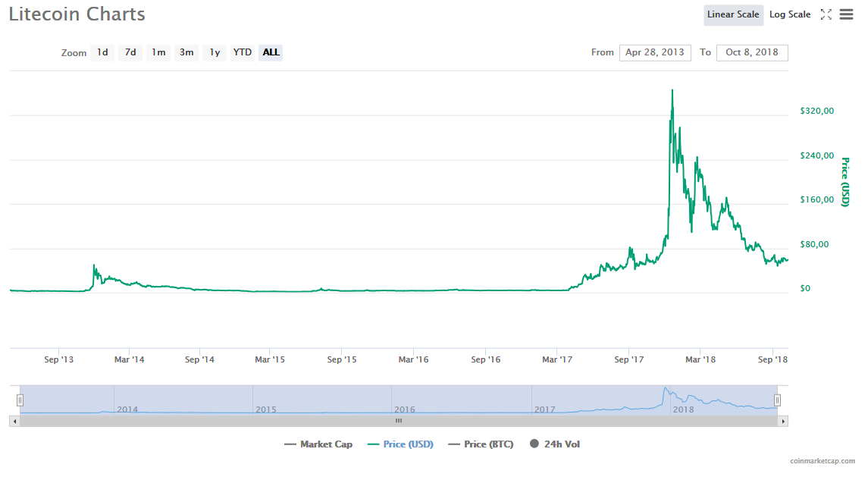Image resolution: width=868 pixels, height=477 pixels.
Task: Click 2014 label in the navigator
Action: [x=127, y=410]
